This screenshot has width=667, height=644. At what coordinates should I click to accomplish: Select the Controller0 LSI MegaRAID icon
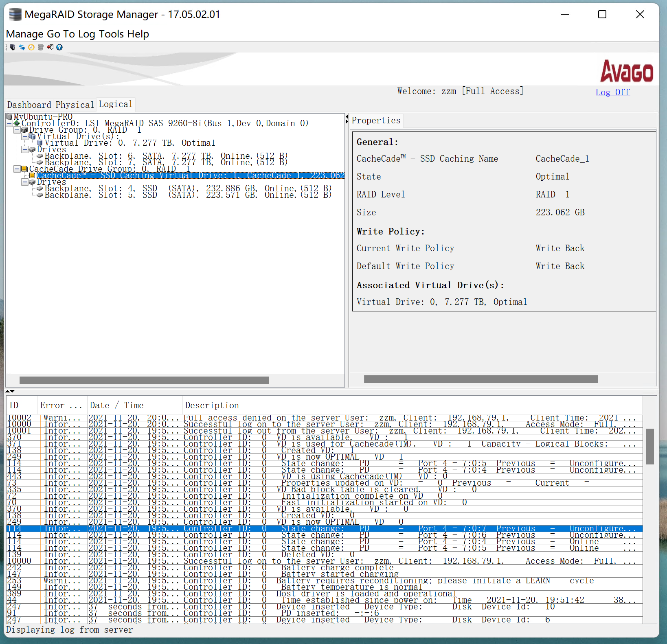[17, 123]
